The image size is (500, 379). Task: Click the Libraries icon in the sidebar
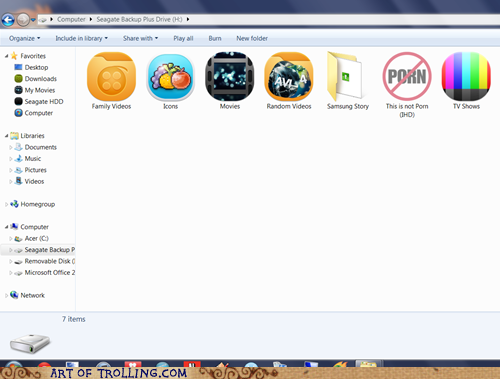click(14, 136)
